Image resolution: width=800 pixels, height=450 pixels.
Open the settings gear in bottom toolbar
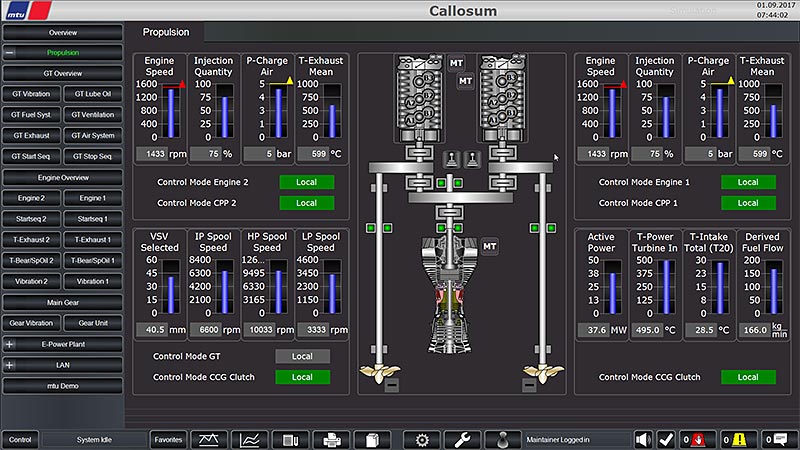pos(422,439)
